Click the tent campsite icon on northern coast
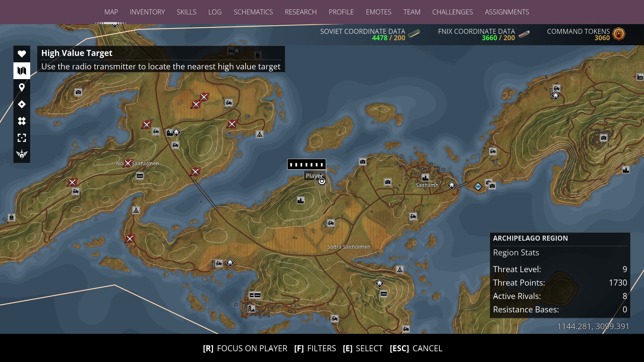This screenshot has height=362, width=644. pos(260,134)
